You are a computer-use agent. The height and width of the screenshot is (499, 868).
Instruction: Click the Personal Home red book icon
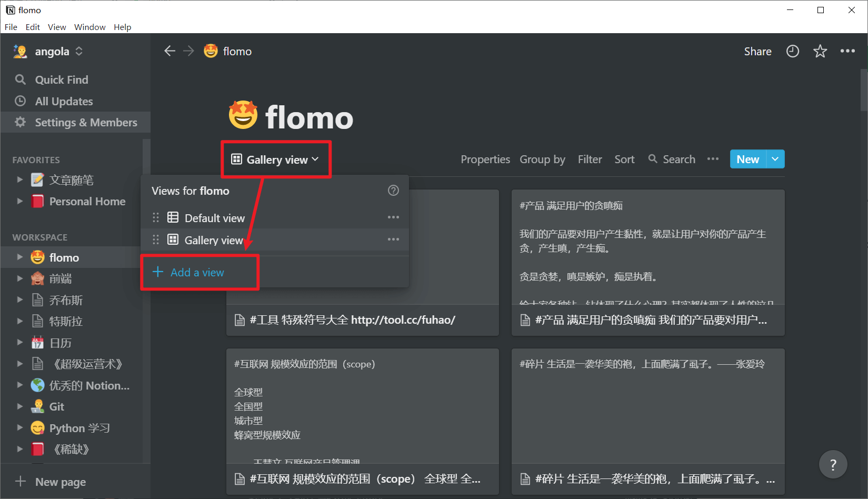point(37,201)
